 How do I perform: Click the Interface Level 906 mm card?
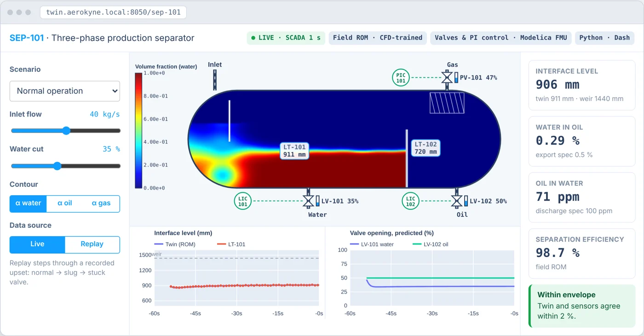coord(582,85)
